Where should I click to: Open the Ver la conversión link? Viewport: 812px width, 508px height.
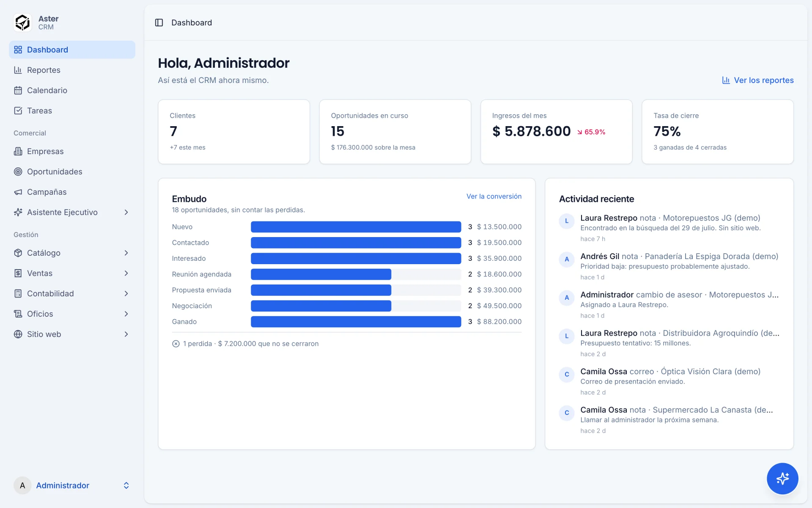(494, 196)
